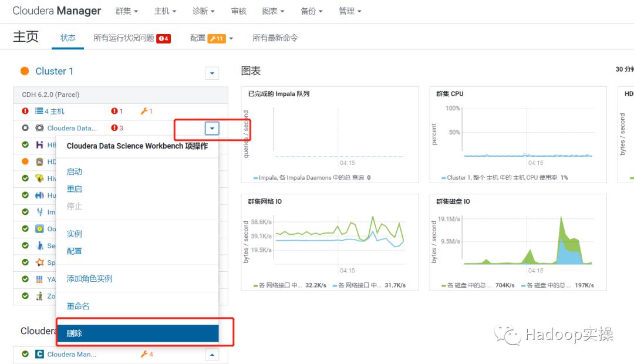Click the Sentry service icon
634x364 pixels.
coord(39,245)
